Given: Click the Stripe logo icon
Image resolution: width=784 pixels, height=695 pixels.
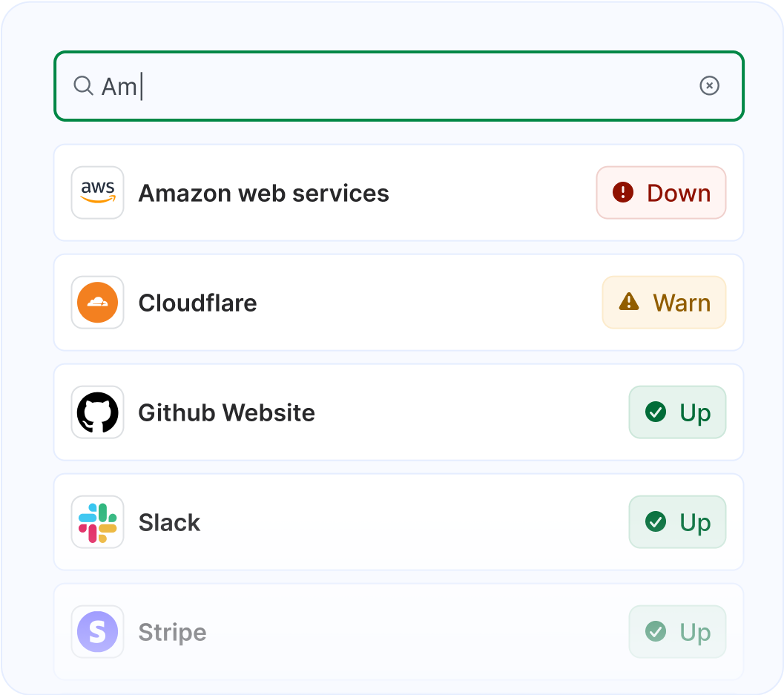Looking at the screenshot, I should point(97,631).
